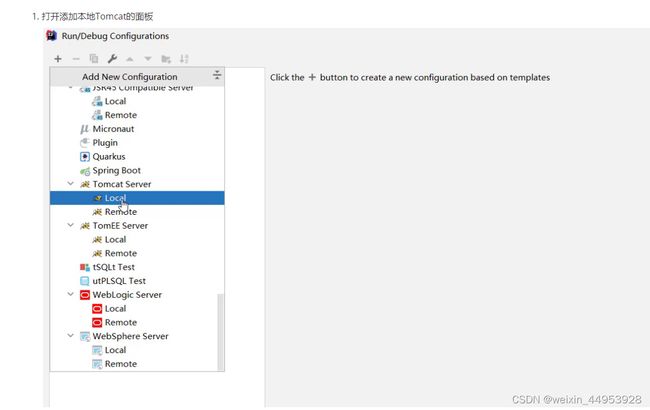
Task: Click the Add New Configuration plus icon
Action: (58, 59)
